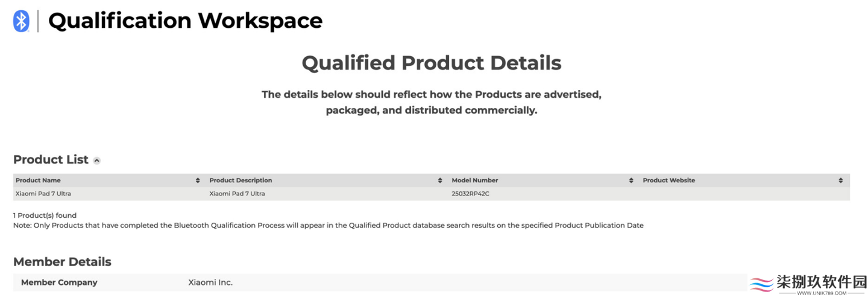Screen dimensions: 868x300
Task: Select the Xiaomi Pad 7 Ultra description cell
Action: tap(237, 194)
